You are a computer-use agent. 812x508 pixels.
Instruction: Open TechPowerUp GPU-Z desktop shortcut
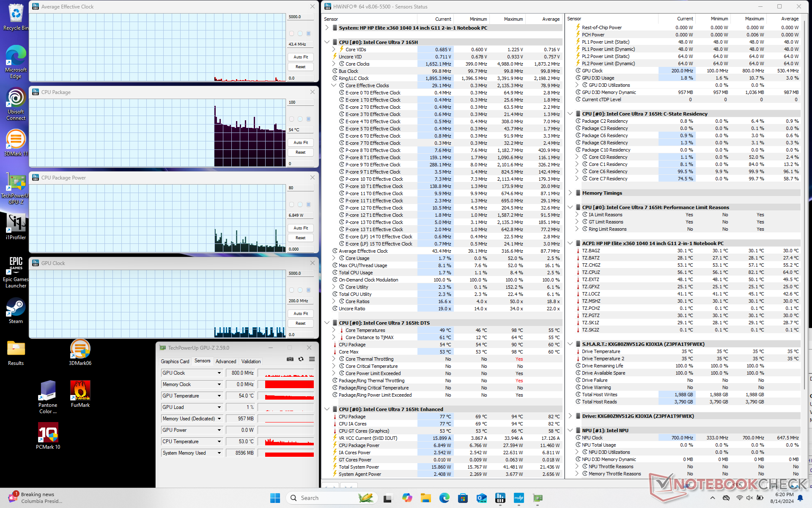(x=16, y=189)
